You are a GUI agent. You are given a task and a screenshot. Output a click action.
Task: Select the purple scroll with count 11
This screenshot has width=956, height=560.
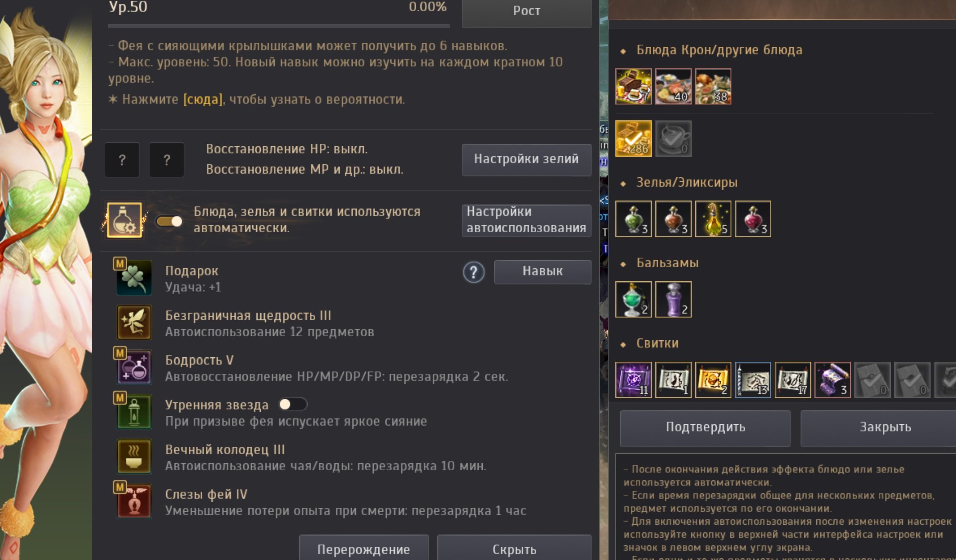(634, 380)
